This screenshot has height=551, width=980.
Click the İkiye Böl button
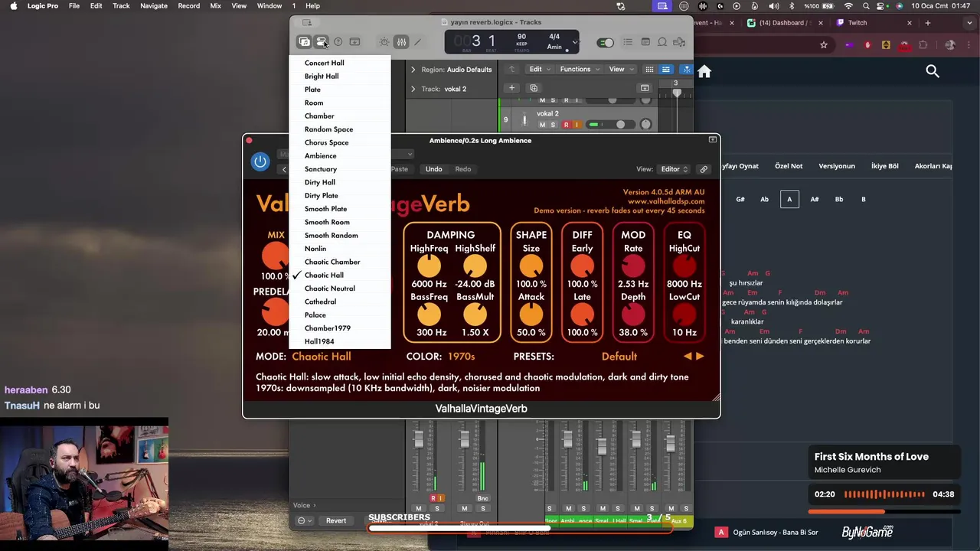click(884, 166)
